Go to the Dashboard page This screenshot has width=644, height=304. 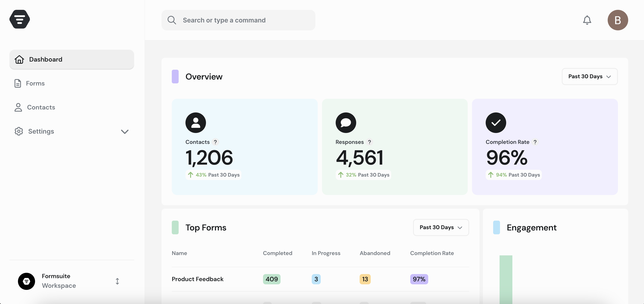pos(72,59)
